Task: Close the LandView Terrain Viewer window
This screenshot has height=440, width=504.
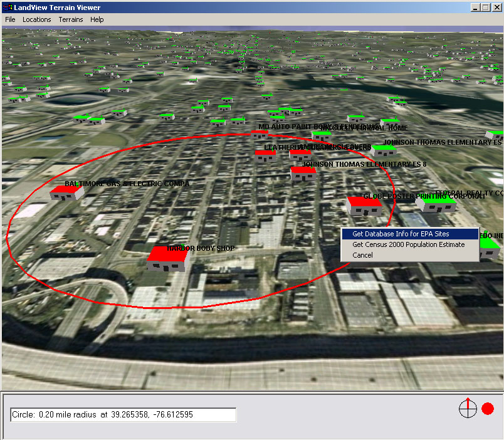Action: click(497, 8)
